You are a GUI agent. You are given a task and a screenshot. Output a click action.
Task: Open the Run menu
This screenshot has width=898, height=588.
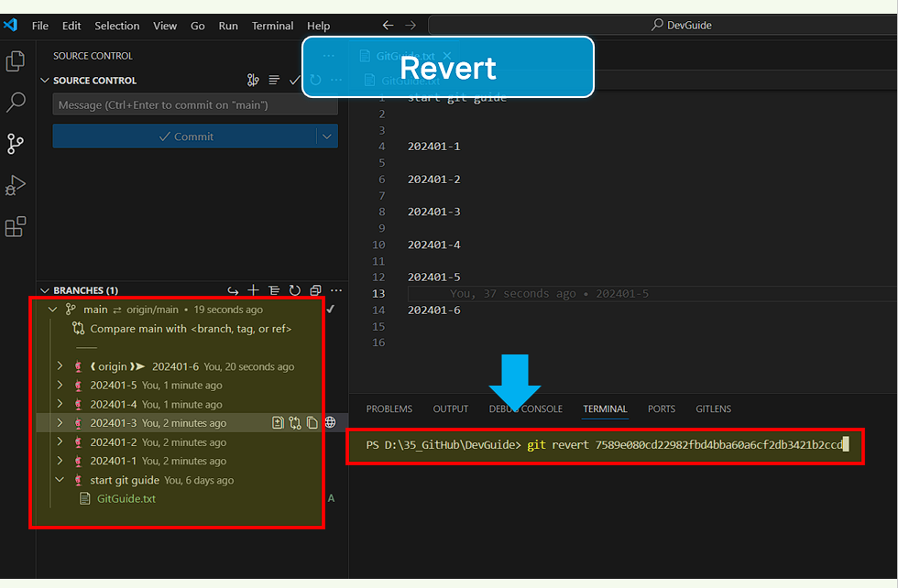click(x=228, y=26)
